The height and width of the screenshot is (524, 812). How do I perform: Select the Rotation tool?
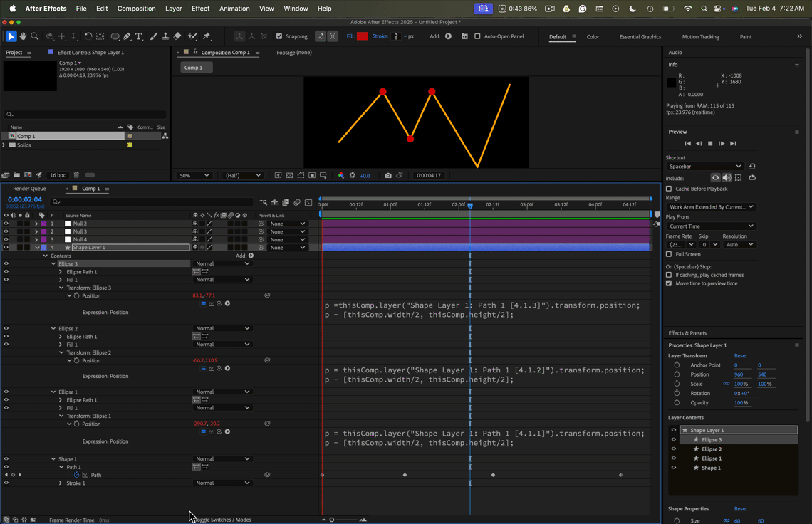(x=88, y=36)
